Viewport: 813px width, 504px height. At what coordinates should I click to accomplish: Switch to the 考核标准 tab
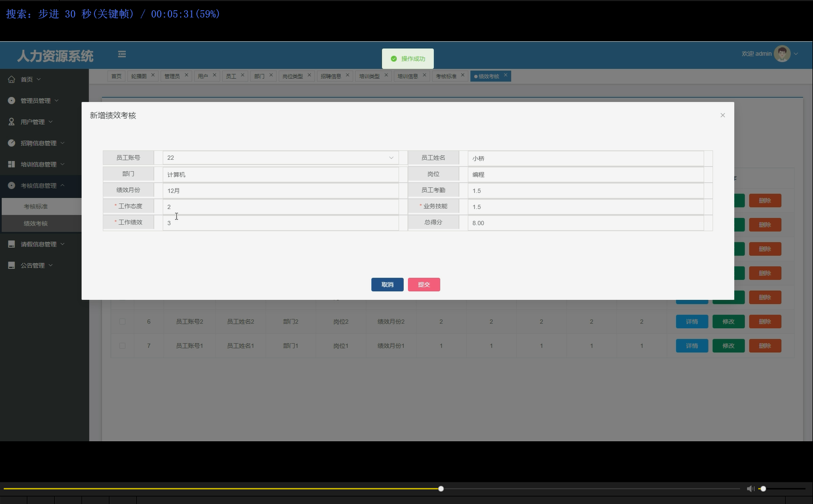tap(446, 76)
